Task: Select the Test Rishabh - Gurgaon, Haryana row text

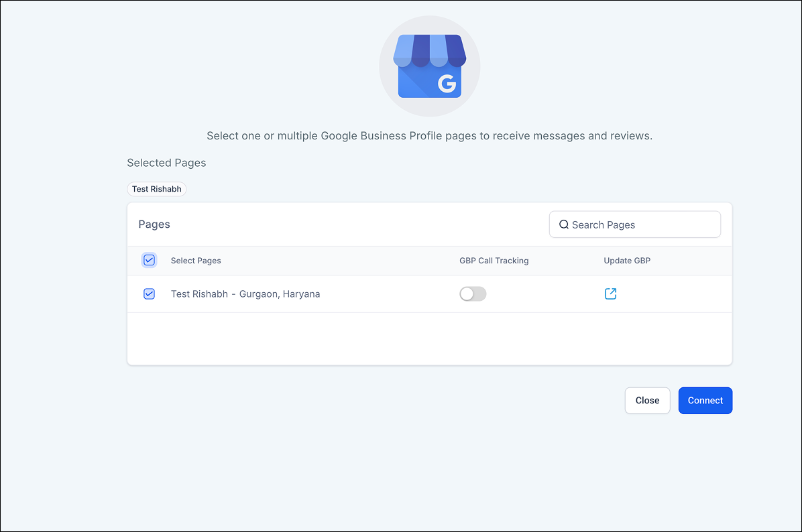Action: (245, 293)
